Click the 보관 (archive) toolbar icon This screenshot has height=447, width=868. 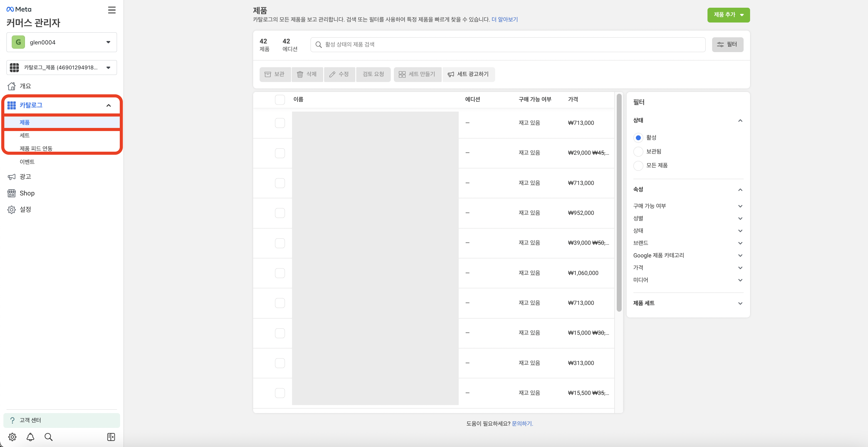coord(268,74)
